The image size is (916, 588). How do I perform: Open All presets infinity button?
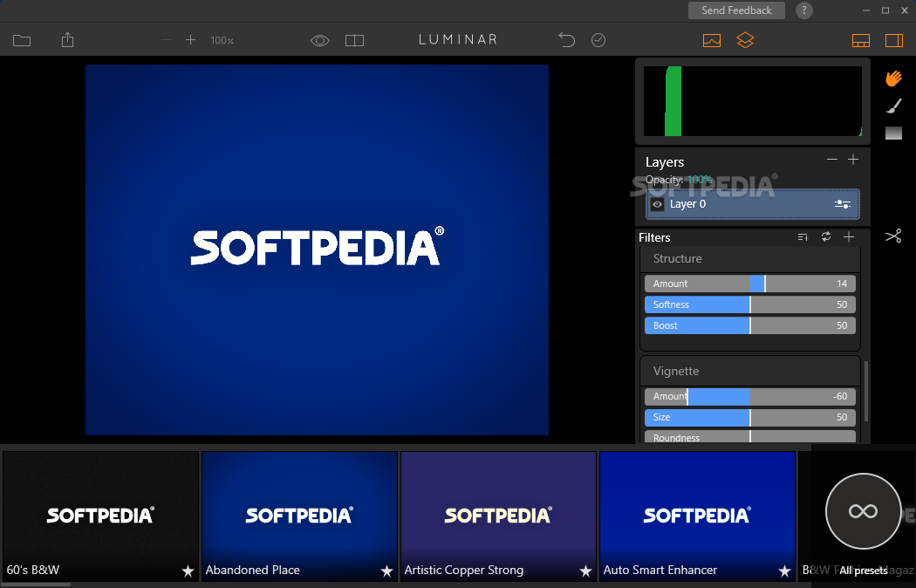coord(863,511)
